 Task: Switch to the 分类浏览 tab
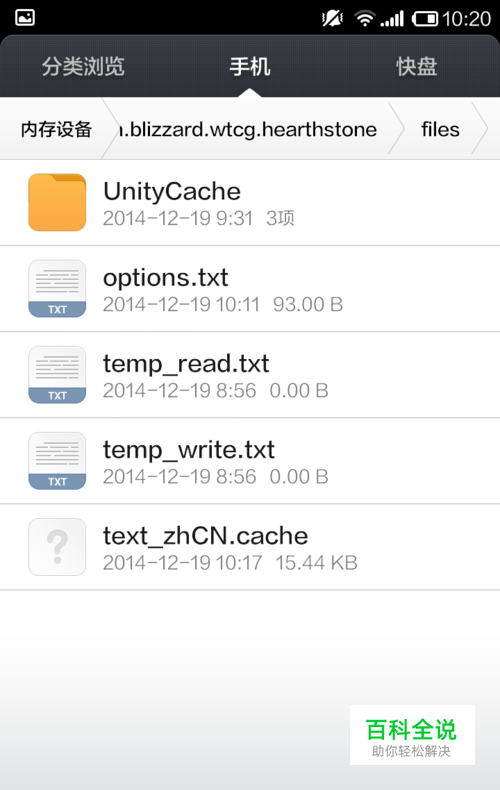click(x=83, y=67)
